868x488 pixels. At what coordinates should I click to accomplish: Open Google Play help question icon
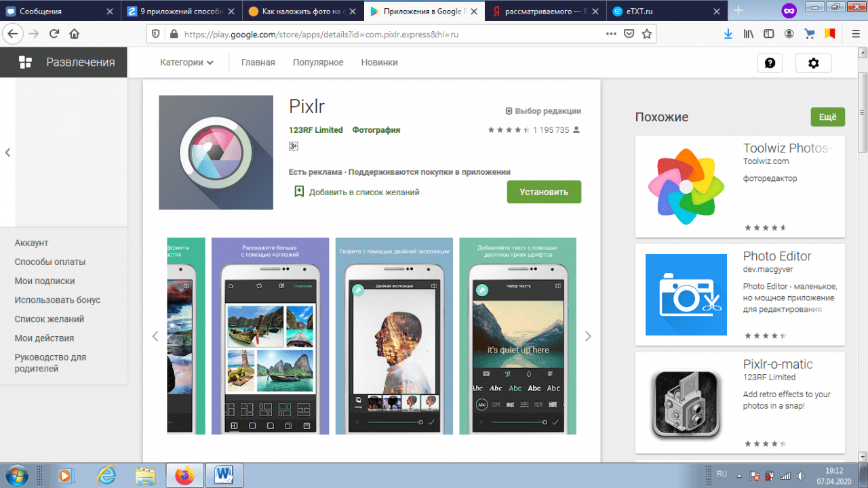tap(770, 63)
